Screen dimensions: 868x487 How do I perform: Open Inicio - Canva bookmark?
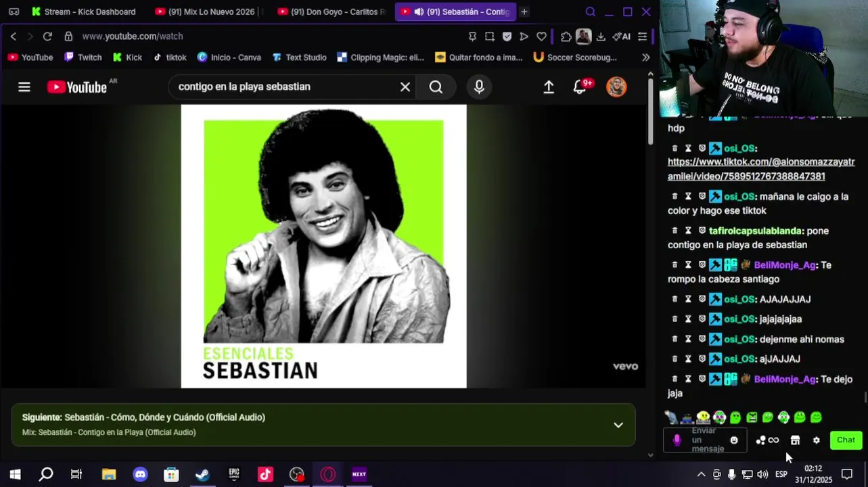pyautogui.click(x=229, y=57)
